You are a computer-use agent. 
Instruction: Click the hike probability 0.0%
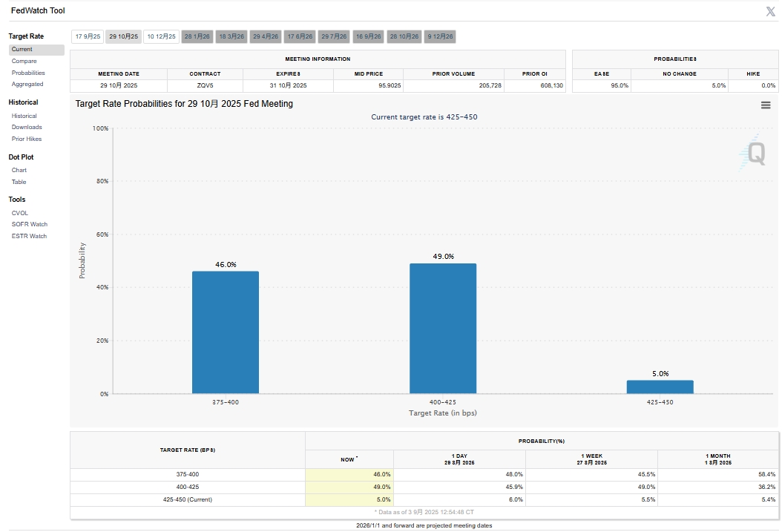pyautogui.click(x=769, y=86)
